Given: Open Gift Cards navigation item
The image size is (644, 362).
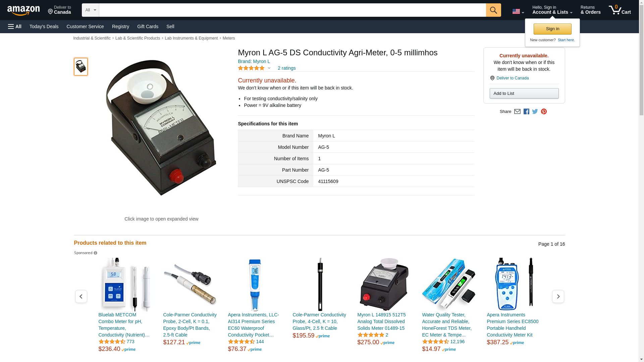Looking at the screenshot, I should coord(148,26).
